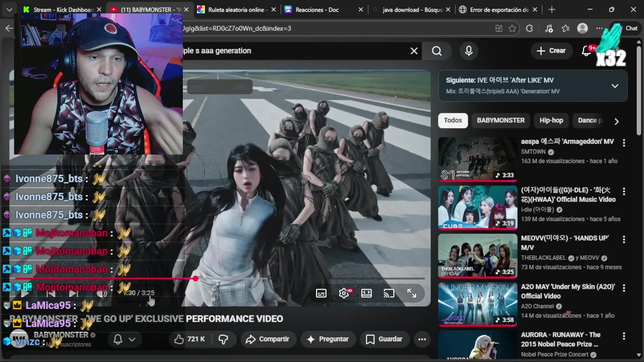644x362 pixels.
Task: Open options for (G)I-DLE HWAA video
Action: [624, 191]
